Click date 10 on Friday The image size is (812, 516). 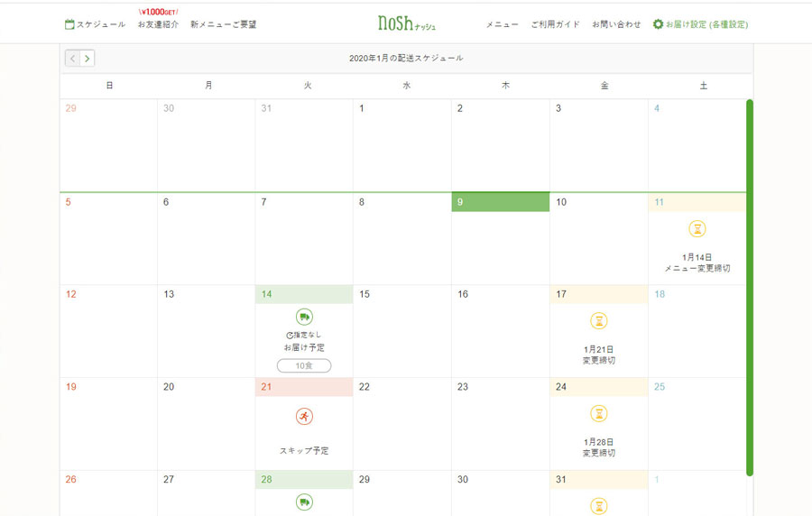point(561,202)
